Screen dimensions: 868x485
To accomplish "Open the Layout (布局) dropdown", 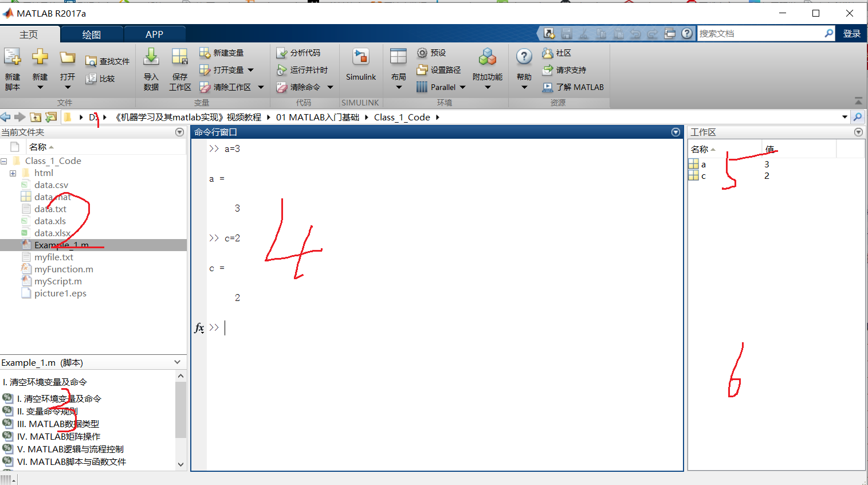I will [x=399, y=87].
